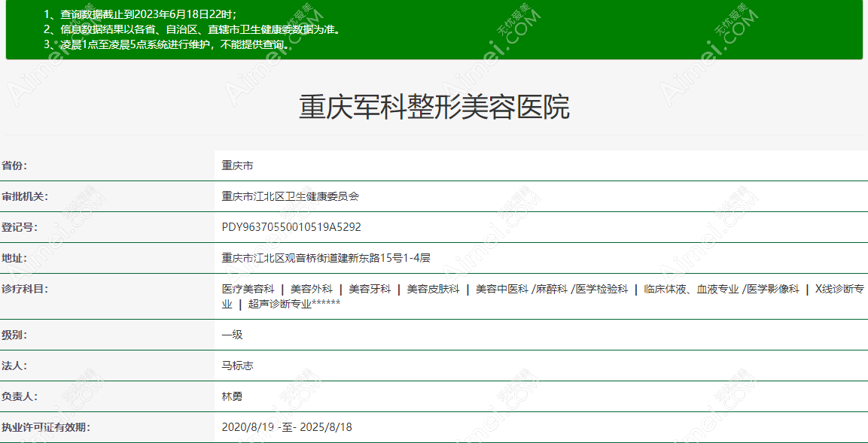
Task: Click notice line about 卫生健康委数据为准
Action: [x=192, y=29]
